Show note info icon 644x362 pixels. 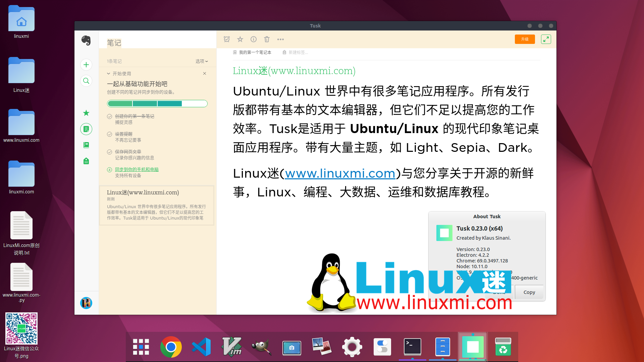click(254, 39)
